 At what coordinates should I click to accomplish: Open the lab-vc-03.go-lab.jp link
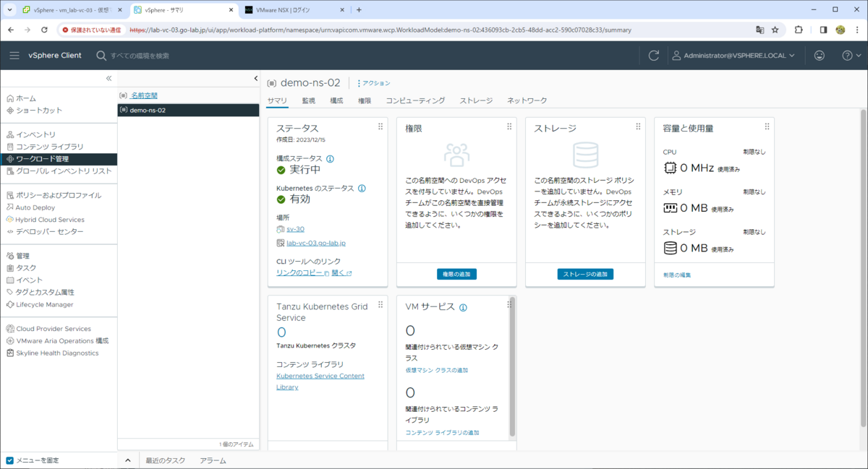coord(316,243)
